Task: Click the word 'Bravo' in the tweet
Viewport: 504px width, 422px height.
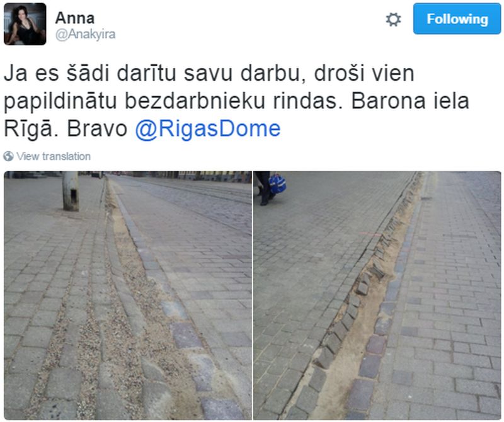Action: click(x=97, y=129)
